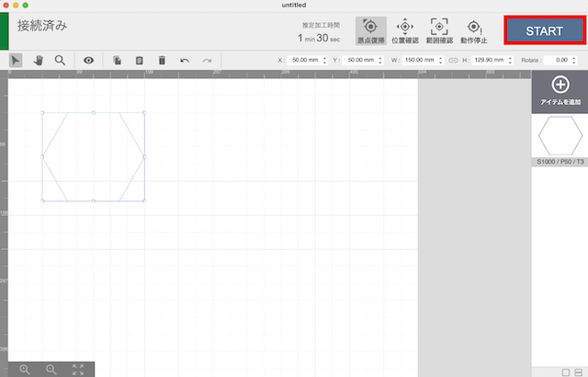Screen dimensions: 588x377
Task: Select the hexagon thumbnail in side panel
Action: [x=560, y=138]
